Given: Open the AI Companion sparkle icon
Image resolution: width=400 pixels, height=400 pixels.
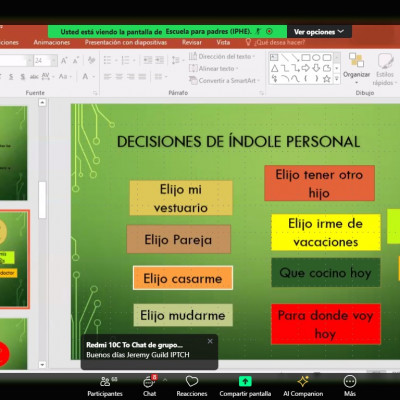Looking at the screenshot, I should [x=303, y=381].
